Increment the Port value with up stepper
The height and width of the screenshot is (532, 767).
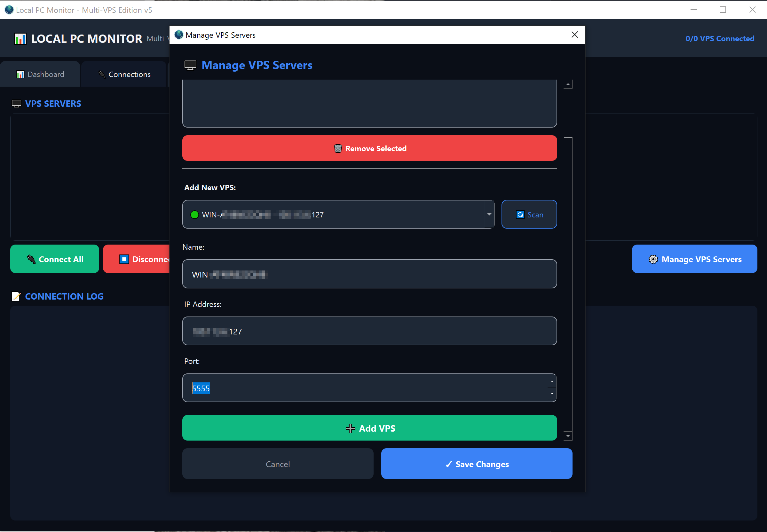pyautogui.click(x=552, y=381)
